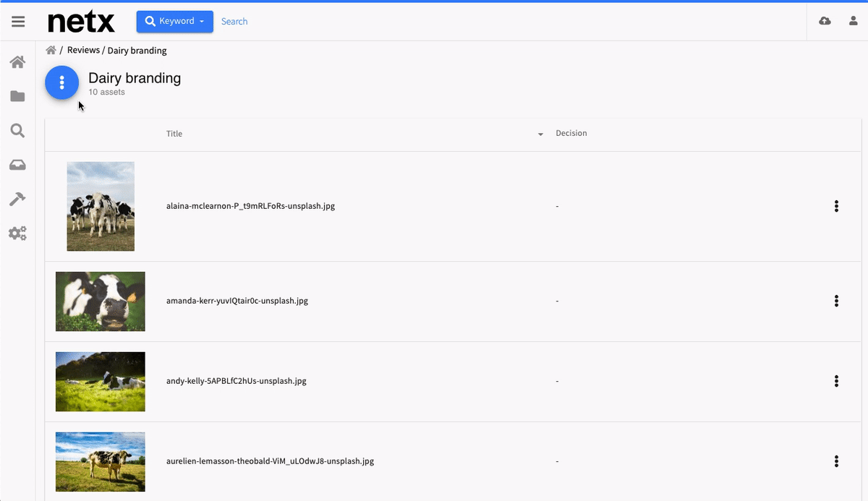Open the aurelien-lemasson cow thumbnail
This screenshot has width=868, height=501.
pos(101,461)
